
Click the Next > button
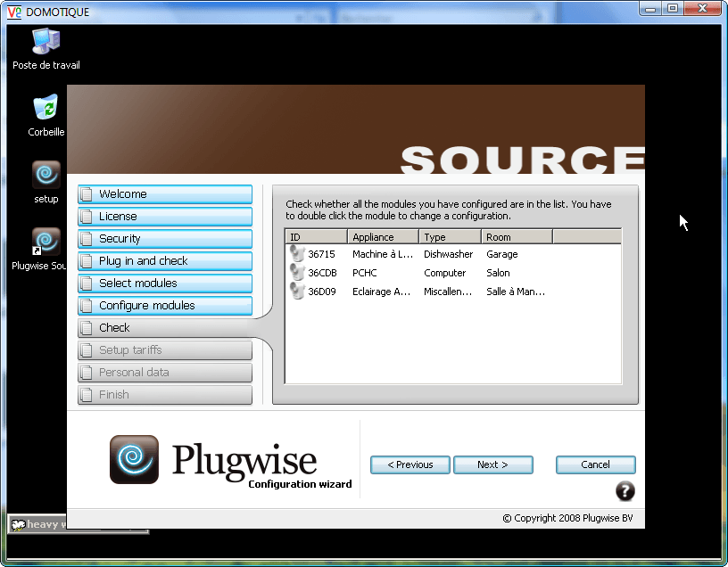pyautogui.click(x=492, y=464)
